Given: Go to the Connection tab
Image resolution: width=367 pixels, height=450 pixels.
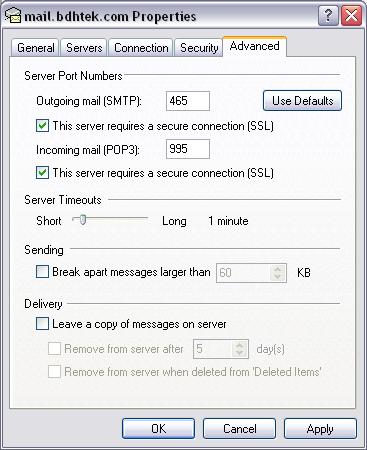Looking at the screenshot, I should tap(141, 48).
